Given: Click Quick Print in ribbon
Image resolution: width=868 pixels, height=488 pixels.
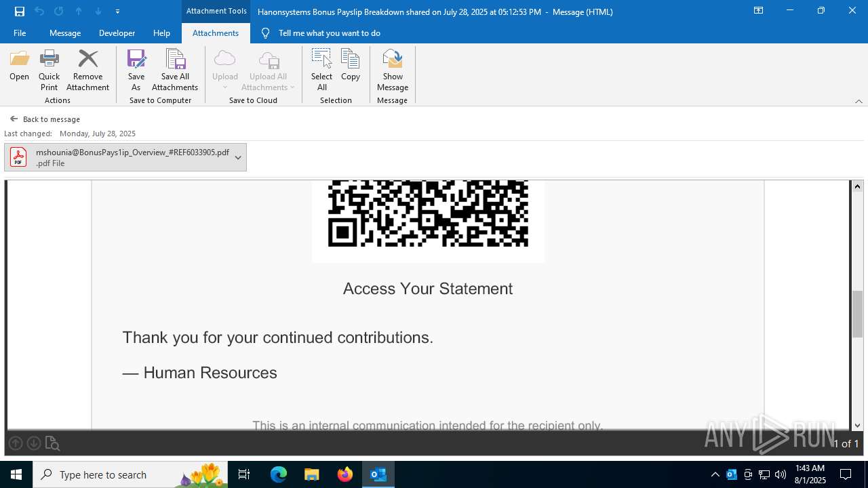Looking at the screenshot, I should 49,70.
